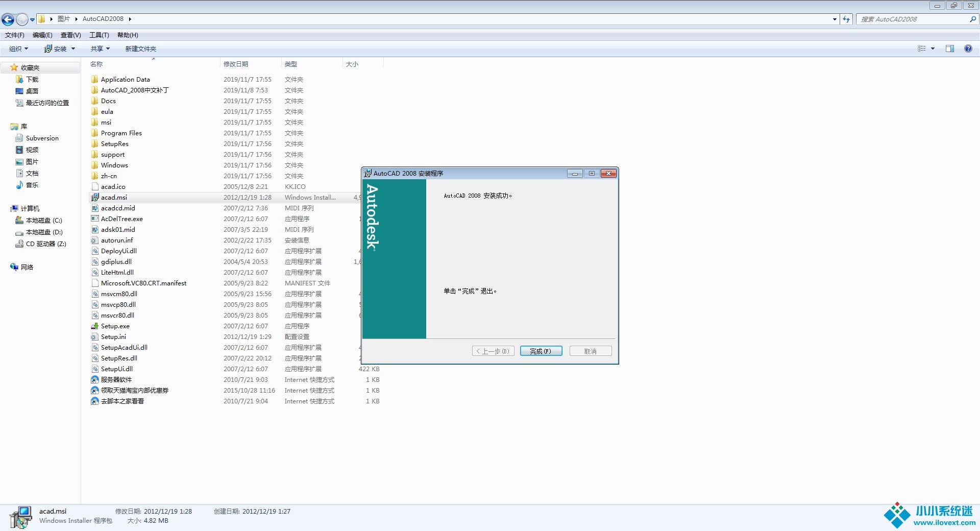Click 新建文件夹 in the toolbar
The width and height of the screenshot is (980, 531).
[141, 49]
